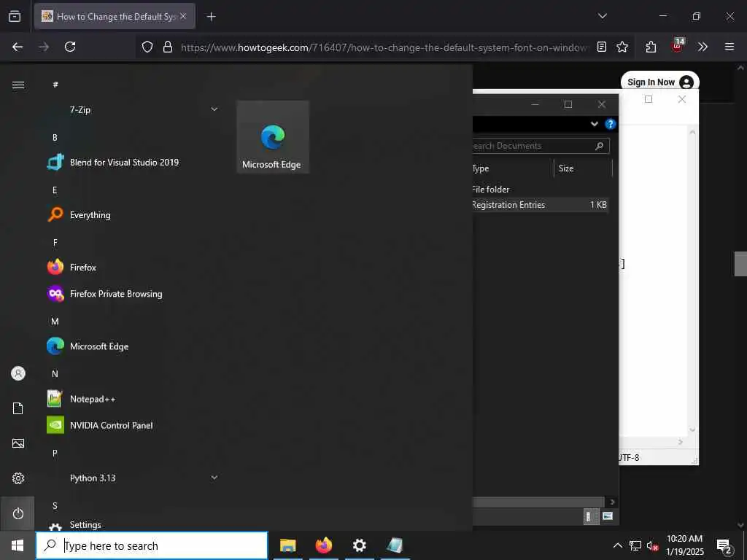Select the File folder row
Image resolution: width=747 pixels, height=560 pixels.
(540, 190)
